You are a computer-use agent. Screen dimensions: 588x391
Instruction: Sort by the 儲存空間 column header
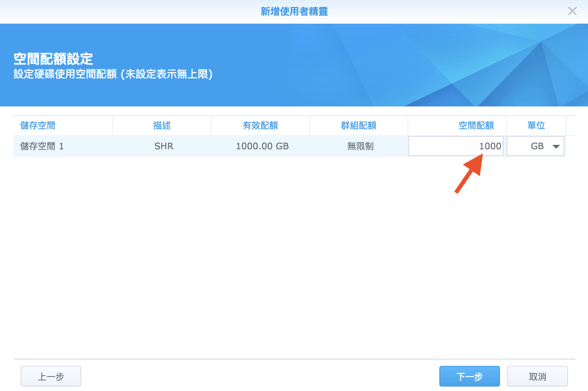[38, 126]
